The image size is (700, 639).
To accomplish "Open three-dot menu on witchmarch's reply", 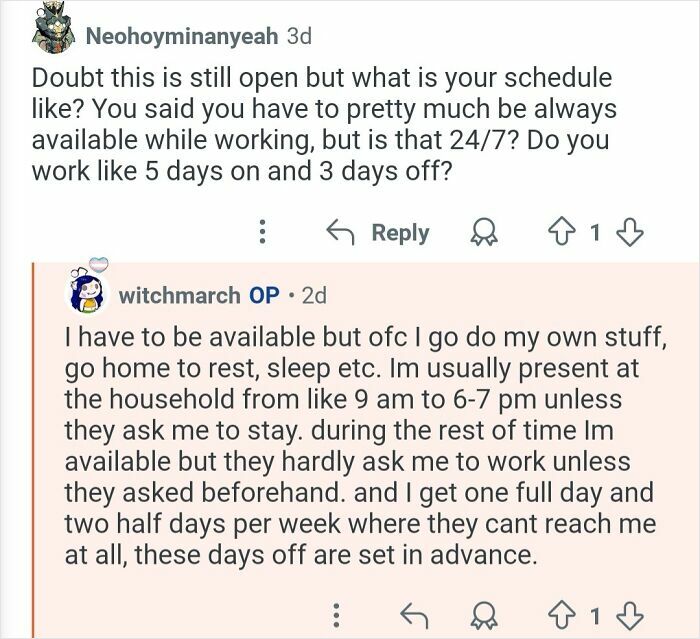I will pos(337,616).
